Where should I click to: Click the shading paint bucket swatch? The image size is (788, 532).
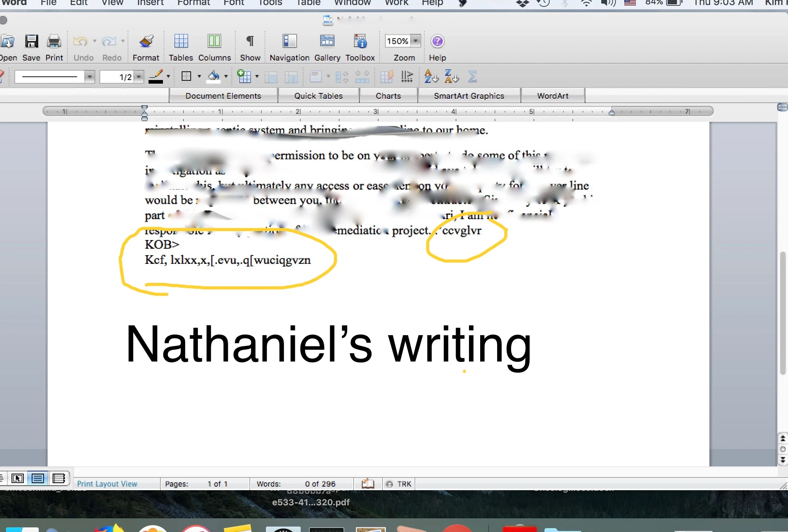(213, 76)
